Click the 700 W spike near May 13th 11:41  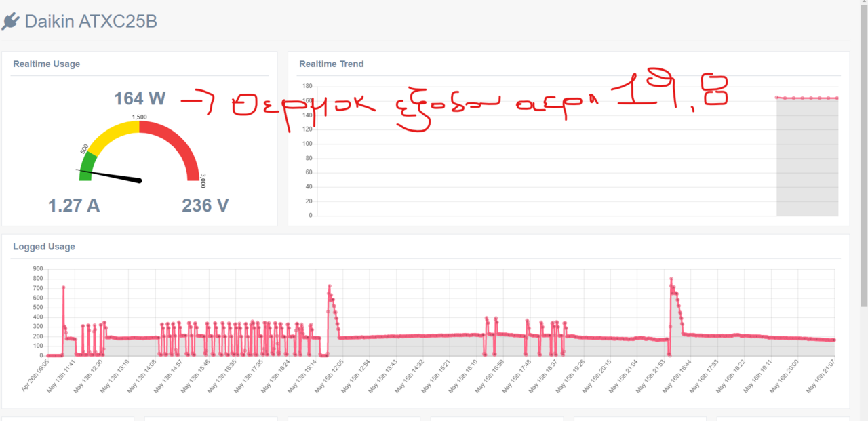click(x=63, y=287)
